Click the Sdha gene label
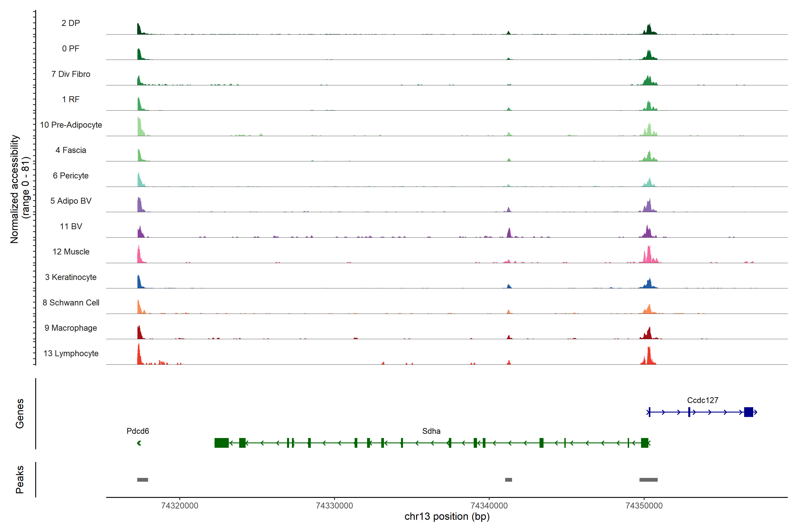The image size is (798, 532). (431, 431)
